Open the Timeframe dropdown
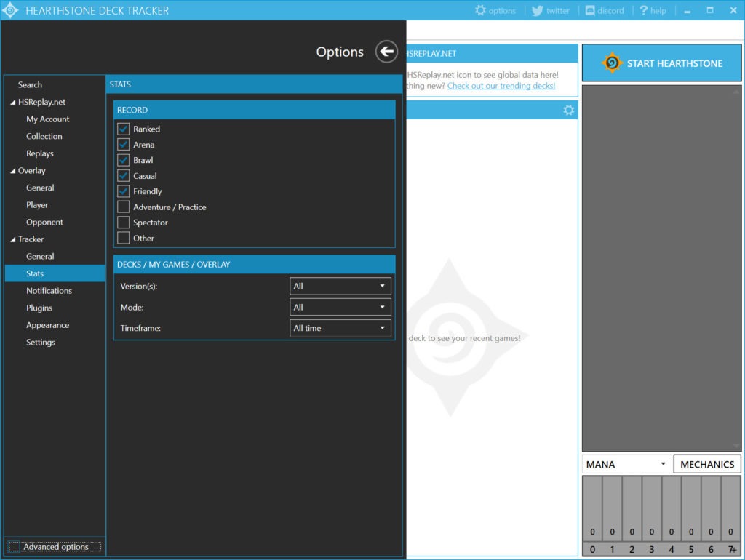The width and height of the screenshot is (745, 560). tap(340, 328)
